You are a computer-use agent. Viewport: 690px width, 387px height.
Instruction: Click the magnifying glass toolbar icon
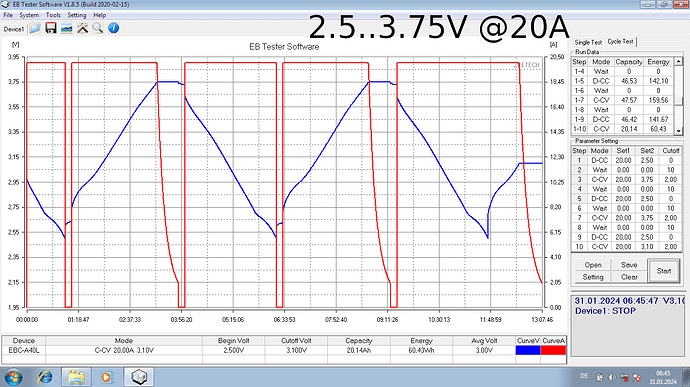(98, 28)
